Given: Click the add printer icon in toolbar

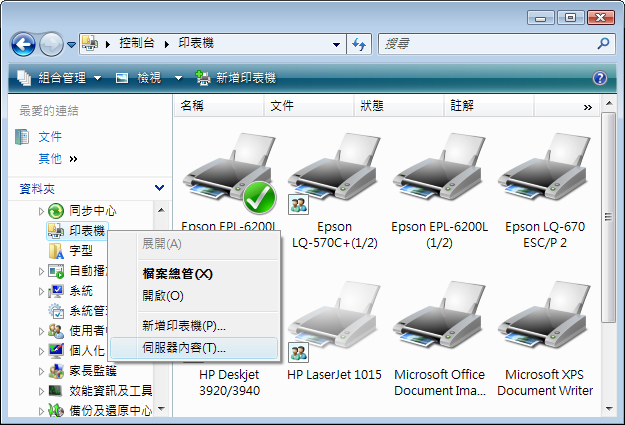Looking at the screenshot, I should point(202,78).
